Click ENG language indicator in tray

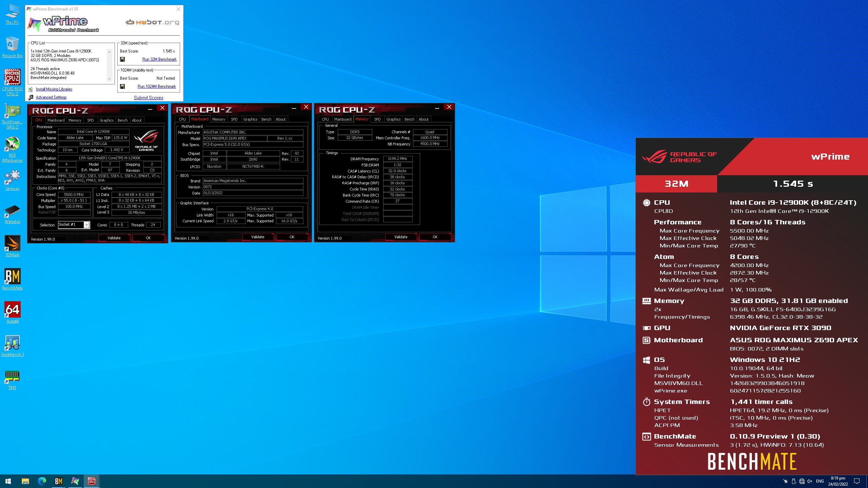(820, 481)
